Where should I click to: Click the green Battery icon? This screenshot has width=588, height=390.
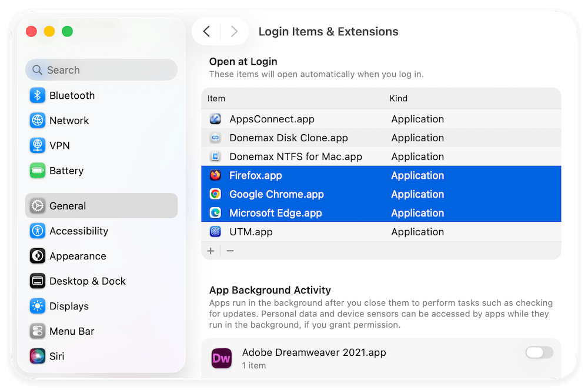tap(38, 171)
